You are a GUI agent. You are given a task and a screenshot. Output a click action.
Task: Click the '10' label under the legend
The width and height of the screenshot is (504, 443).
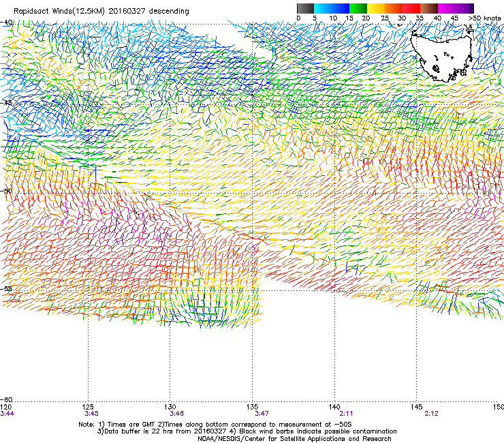coord(333,18)
